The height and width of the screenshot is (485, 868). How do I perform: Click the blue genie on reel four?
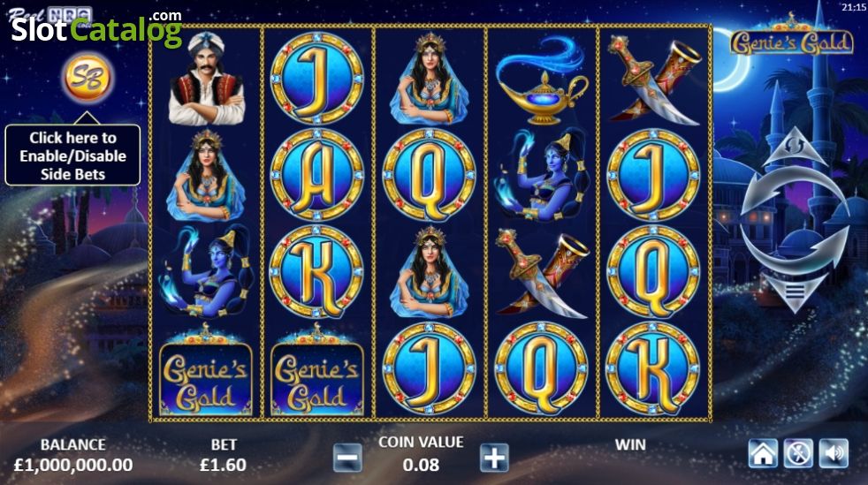(x=541, y=174)
